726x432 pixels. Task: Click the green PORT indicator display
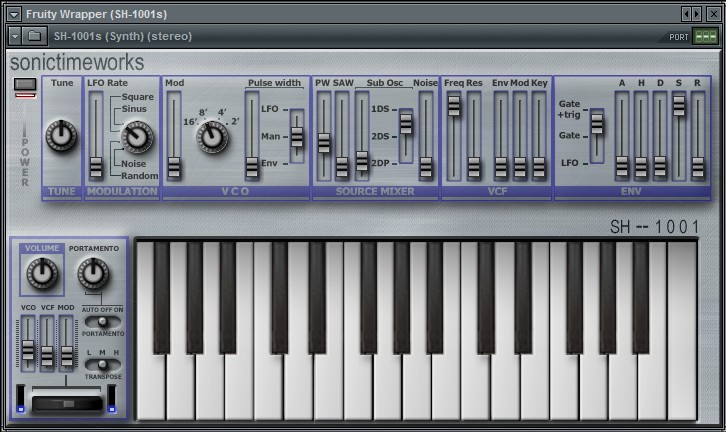(x=706, y=36)
